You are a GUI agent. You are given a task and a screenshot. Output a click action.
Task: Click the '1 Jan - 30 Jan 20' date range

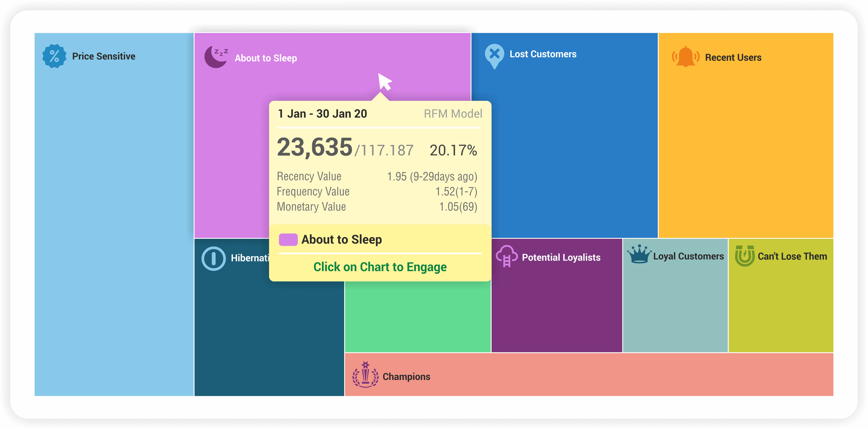tap(322, 114)
